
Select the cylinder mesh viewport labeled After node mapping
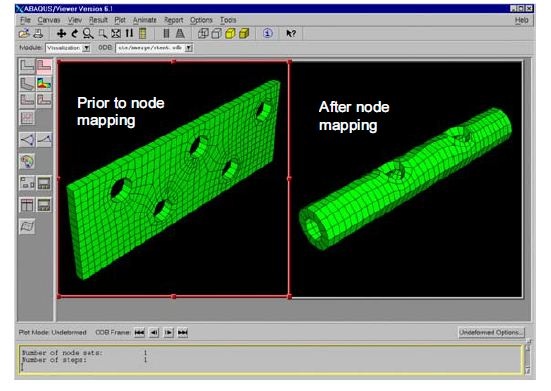pyautogui.click(x=407, y=179)
